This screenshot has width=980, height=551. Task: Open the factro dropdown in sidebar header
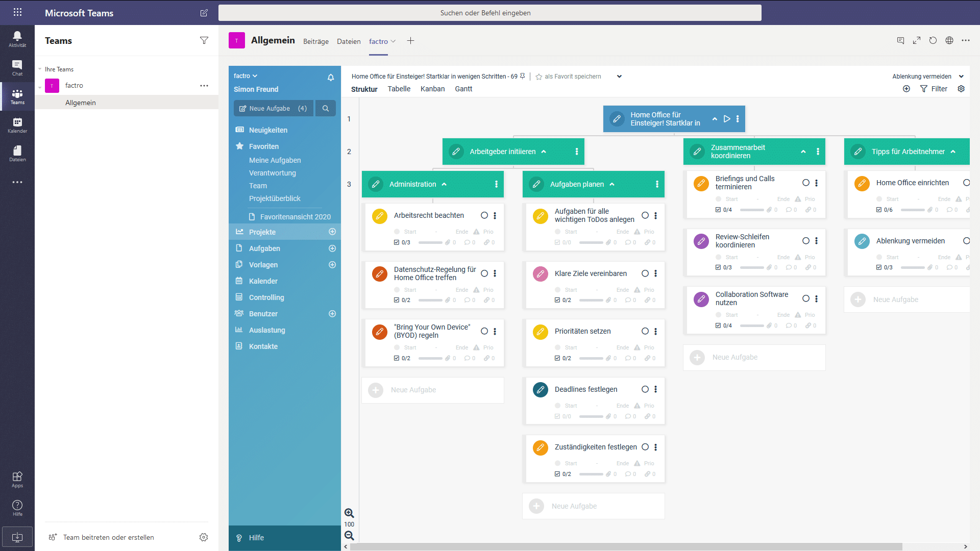point(246,76)
